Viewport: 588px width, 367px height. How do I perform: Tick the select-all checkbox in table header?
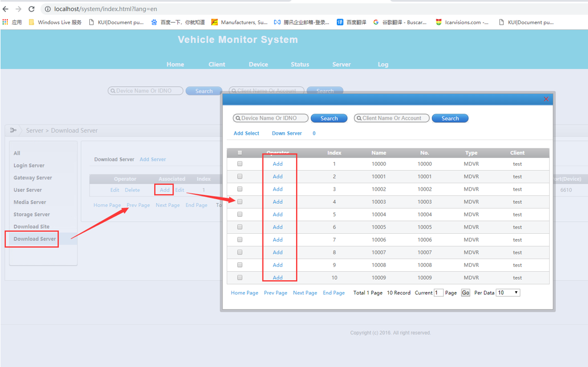click(x=240, y=153)
